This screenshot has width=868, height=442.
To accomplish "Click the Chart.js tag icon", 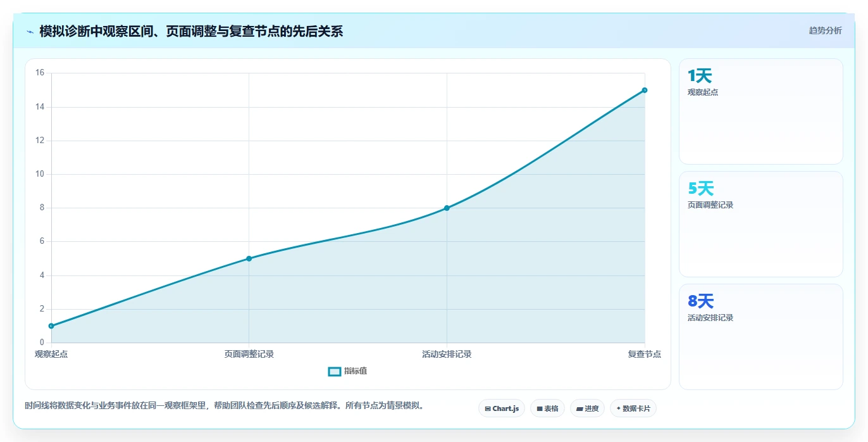I will [x=488, y=409].
